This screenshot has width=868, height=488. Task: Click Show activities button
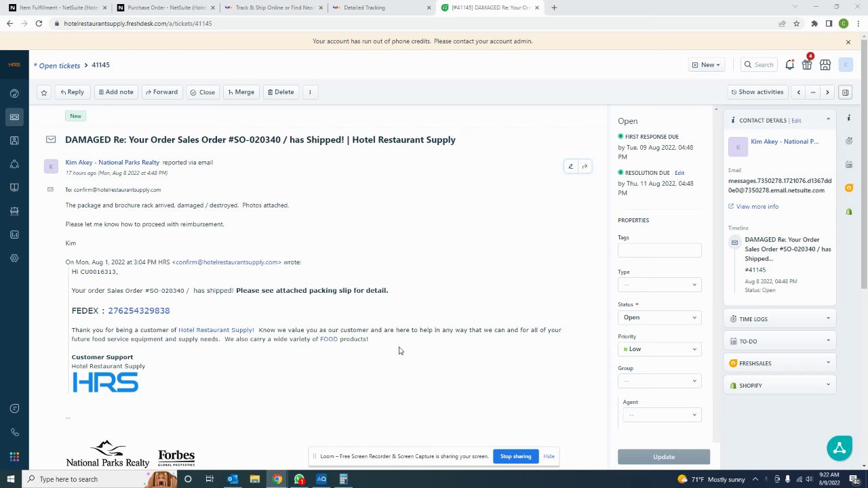pyautogui.click(x=757, y=92)
